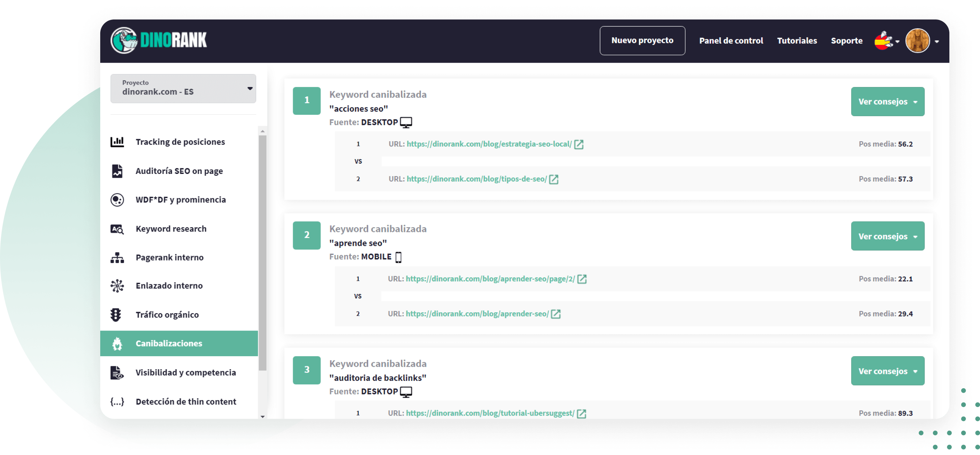This screenshot has height=455, width=980.
Task: Open the language selector caret
Action: [898, 42]
